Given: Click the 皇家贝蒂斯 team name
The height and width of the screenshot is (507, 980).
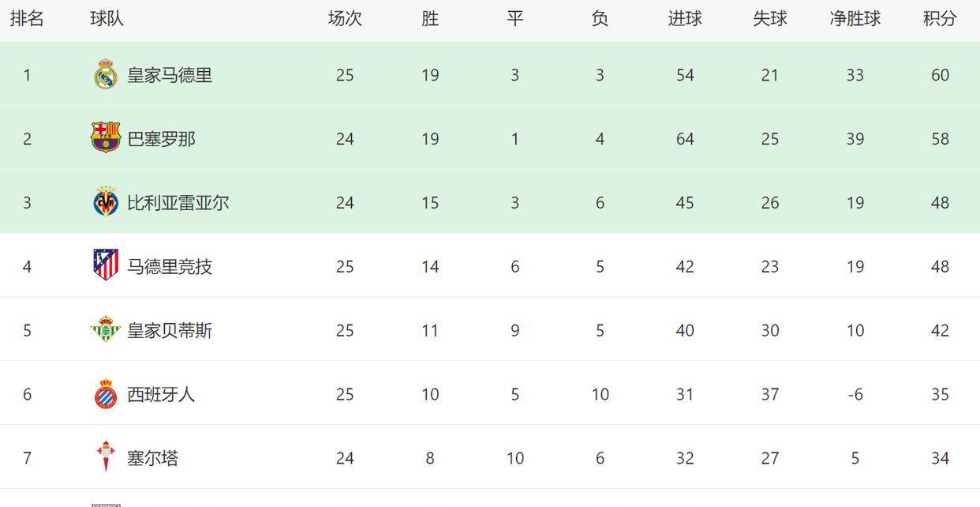Looking at the screenshot, I should pyautogui.click(x=170, y=330).
